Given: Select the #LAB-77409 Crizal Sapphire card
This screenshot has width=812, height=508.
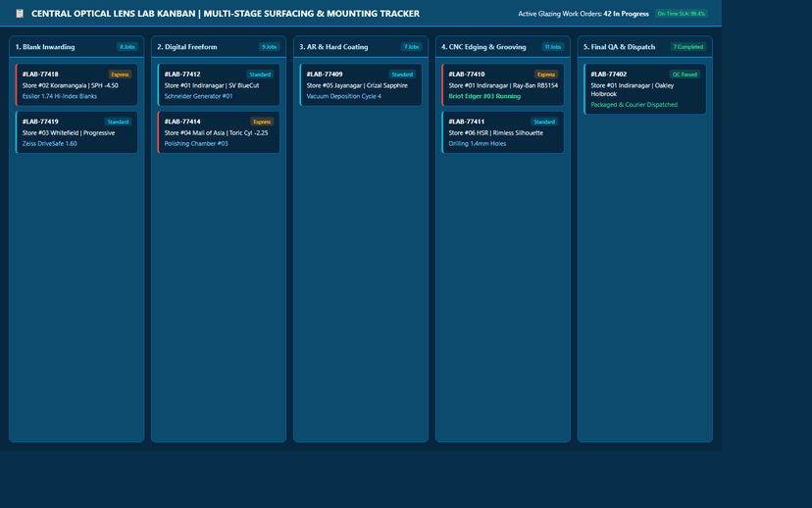Looking at the screenshot, I should tap(361, 85).
